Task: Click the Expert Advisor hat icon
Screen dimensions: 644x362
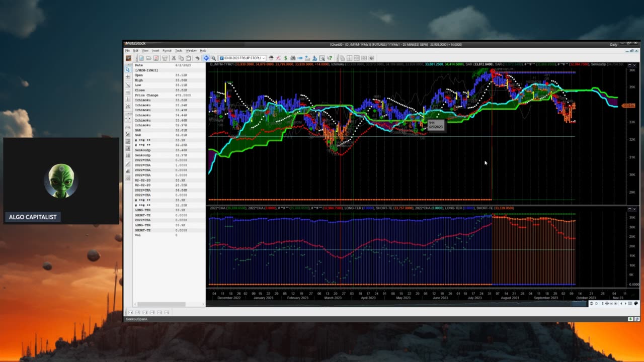Action: coord(271,58)
